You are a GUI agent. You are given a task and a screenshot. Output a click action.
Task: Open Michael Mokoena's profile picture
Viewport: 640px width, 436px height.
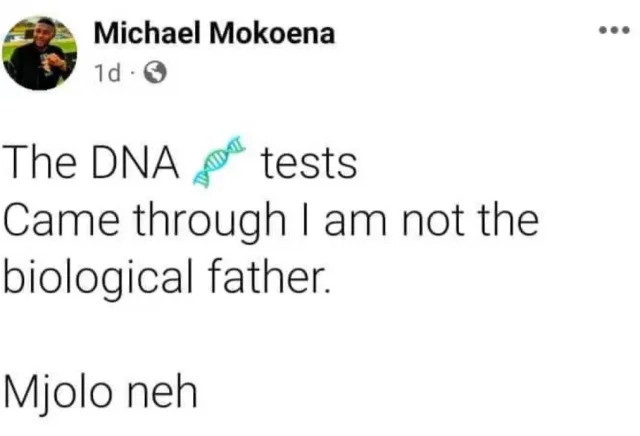(x=40, y=53)
